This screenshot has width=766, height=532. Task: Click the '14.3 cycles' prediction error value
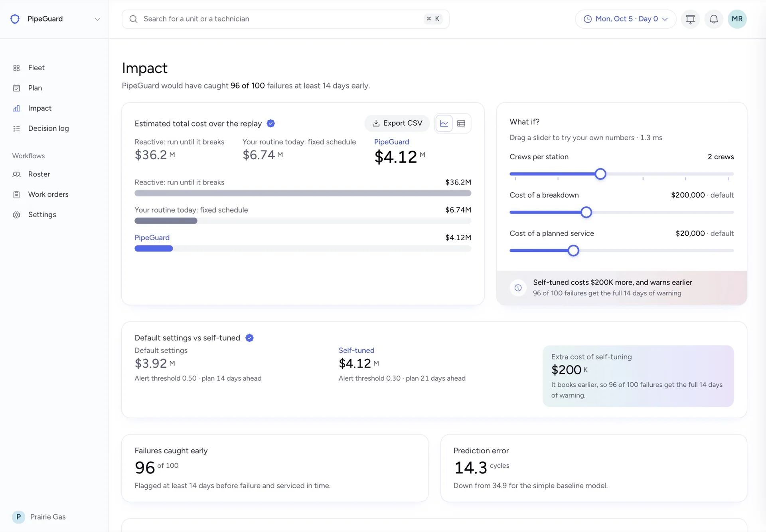[x=482, y=467]
